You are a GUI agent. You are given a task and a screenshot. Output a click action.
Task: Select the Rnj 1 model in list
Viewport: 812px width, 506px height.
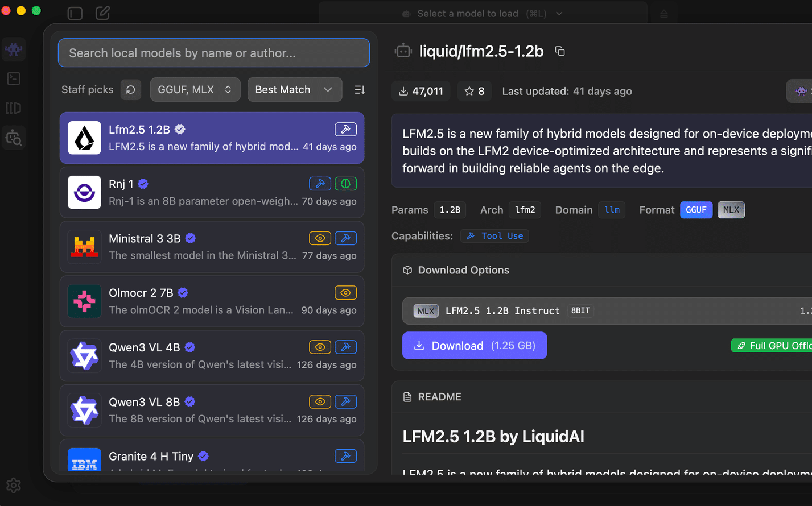point(212,192)
